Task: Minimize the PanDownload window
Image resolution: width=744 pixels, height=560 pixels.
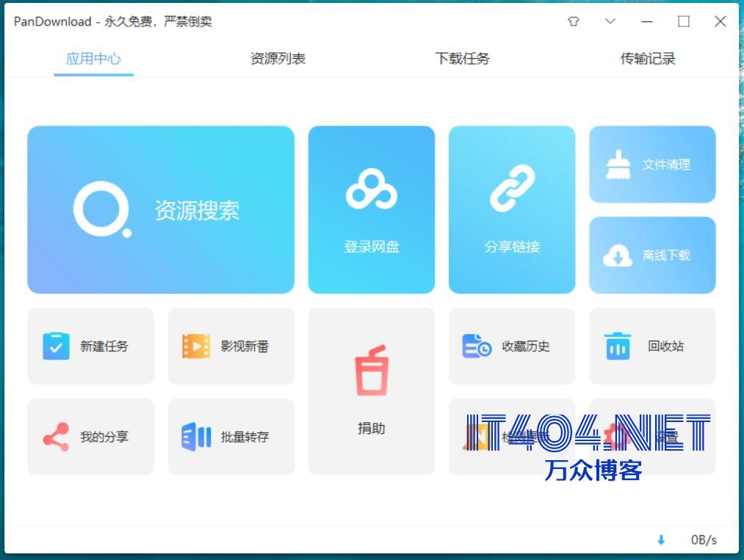Action: 647,21
